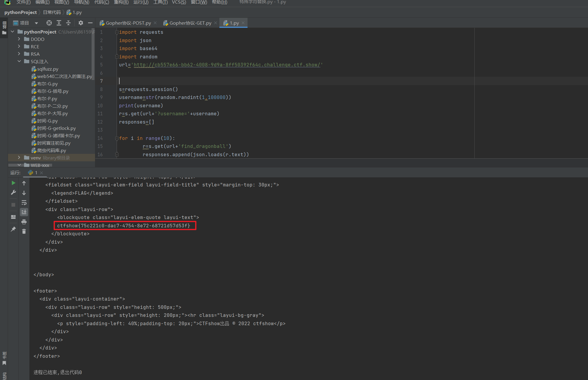The height and width of the screenshot is (380, 588).
Task: Open run configuration wrench icon
Action: click(13, 193)
